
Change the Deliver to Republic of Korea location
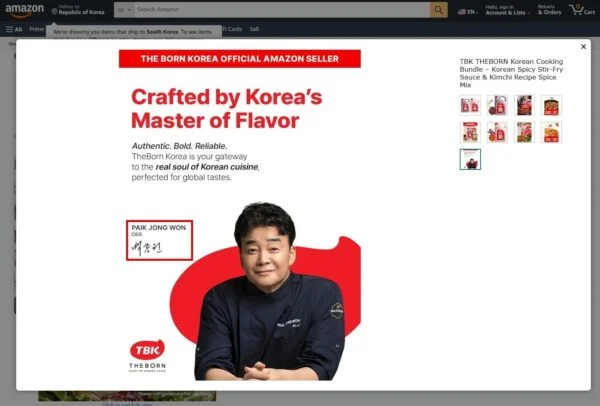[78, 10]
